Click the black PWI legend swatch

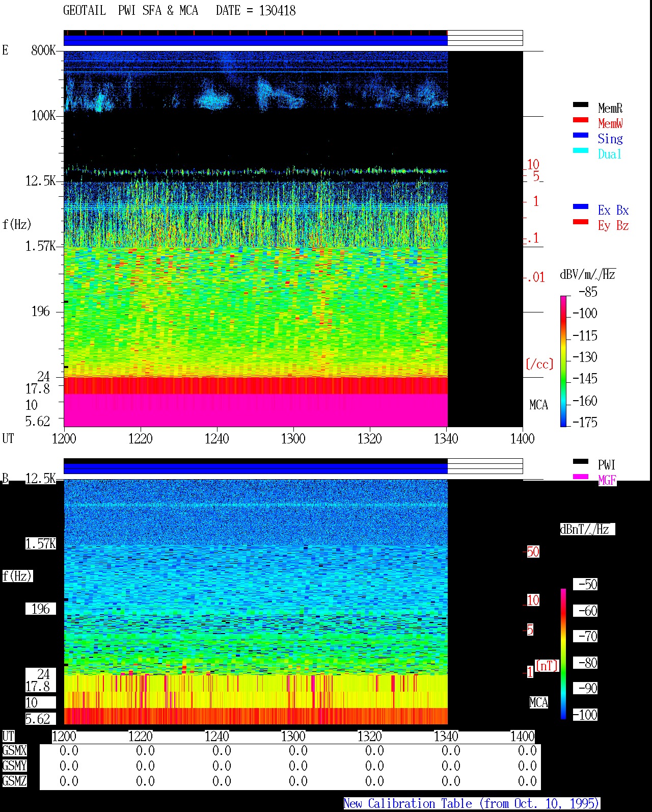tap(581, 461)
